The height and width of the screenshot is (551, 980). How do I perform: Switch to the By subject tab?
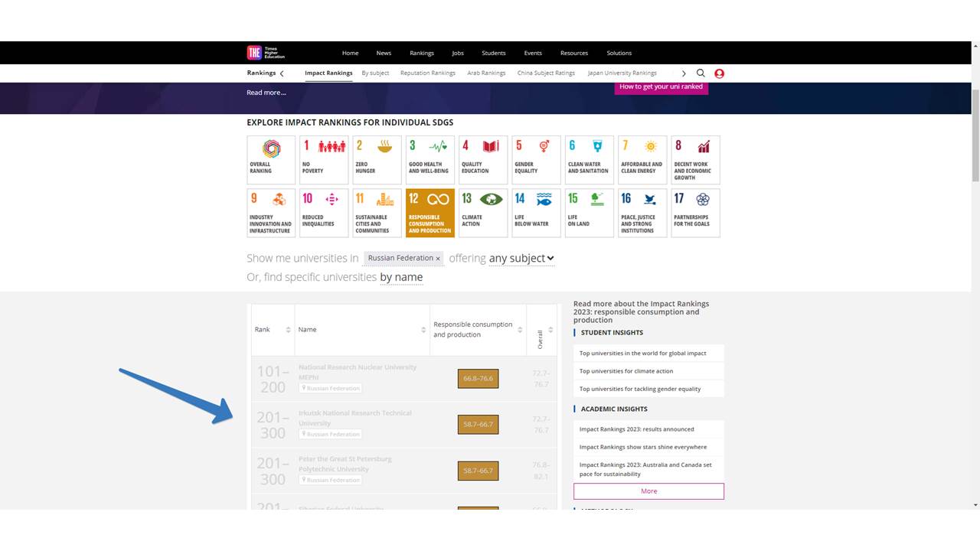[375, 73]
